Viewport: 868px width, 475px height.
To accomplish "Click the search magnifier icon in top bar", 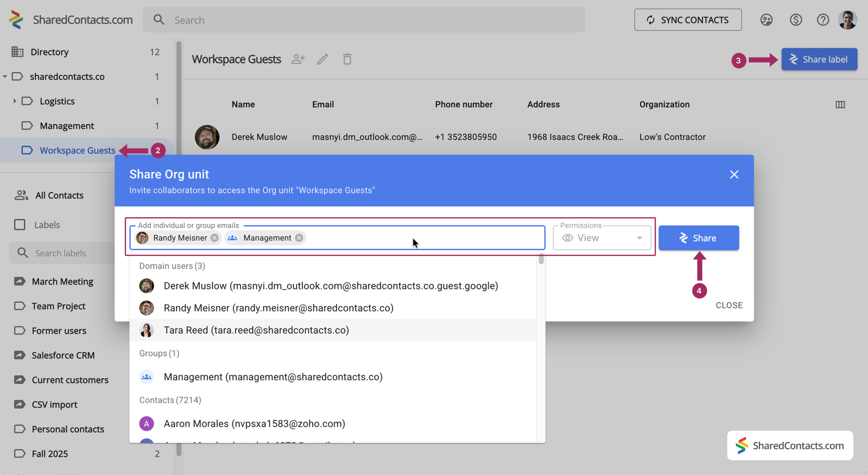I will click(159, 20).
